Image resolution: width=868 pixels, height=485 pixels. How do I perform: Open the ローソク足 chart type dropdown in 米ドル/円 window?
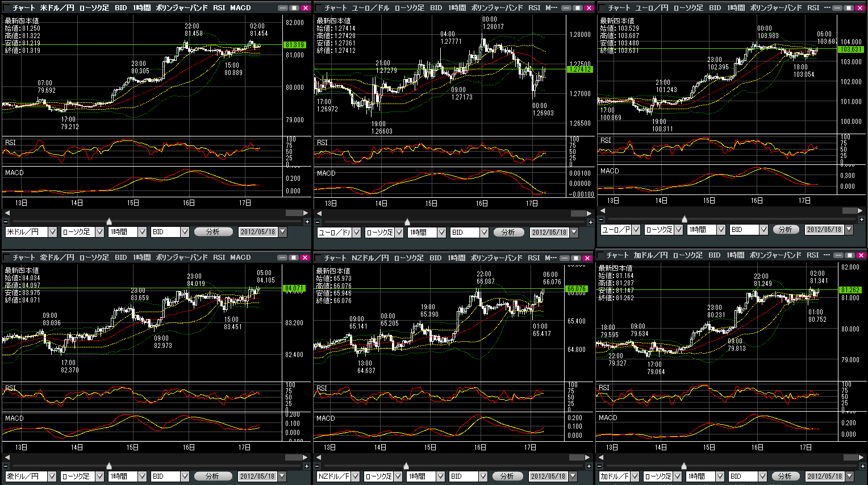[99, 232]
